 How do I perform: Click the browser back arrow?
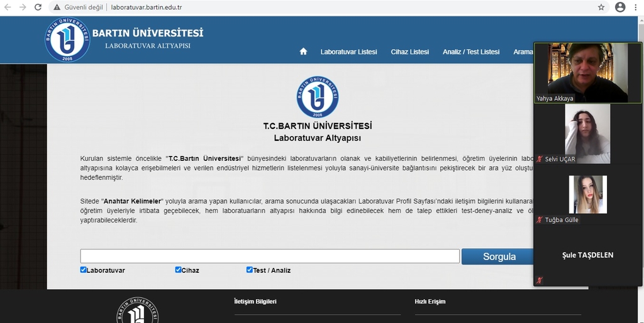coord(8,7)
